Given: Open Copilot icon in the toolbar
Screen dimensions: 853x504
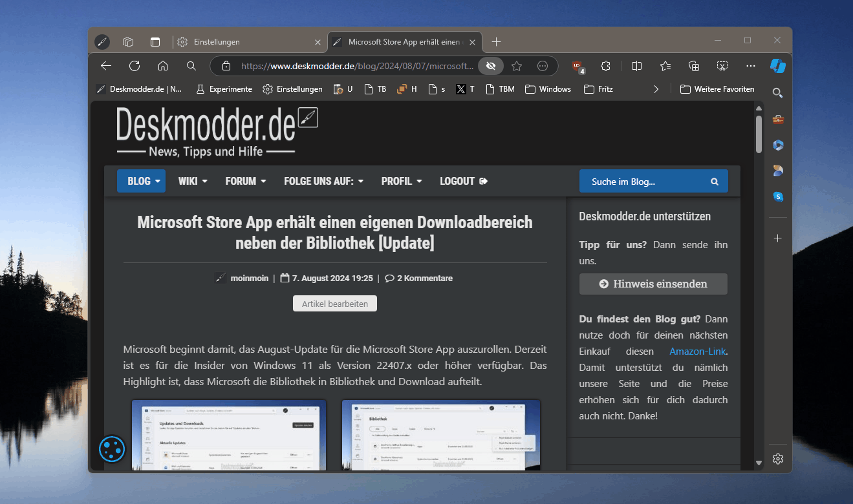Looking at the screenshot, I should (x=778, y=66).
